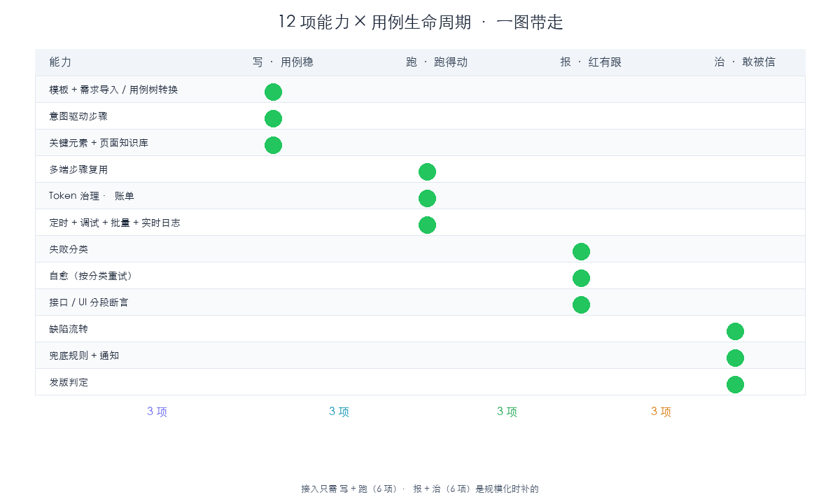Select the 治 · 敢被信 column header
840x504 pixels.
coord(745,62)
